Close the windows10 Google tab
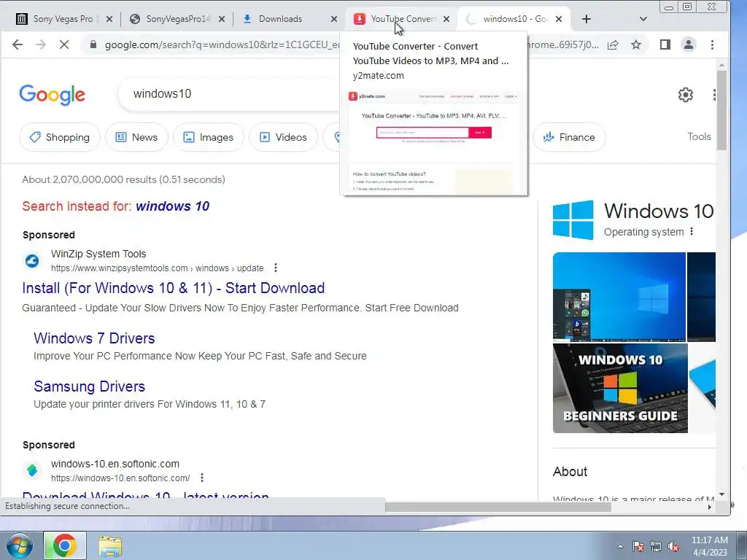This screenshot has width=747, height=560. click(559, 19)
